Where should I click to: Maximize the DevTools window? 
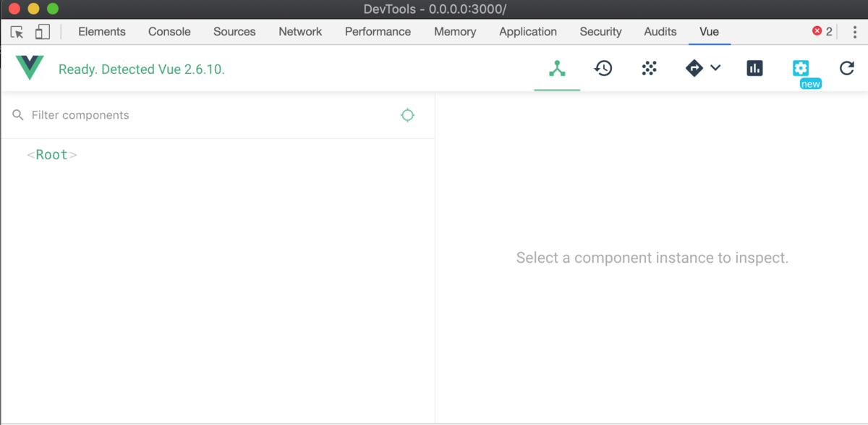pos(52,9)
